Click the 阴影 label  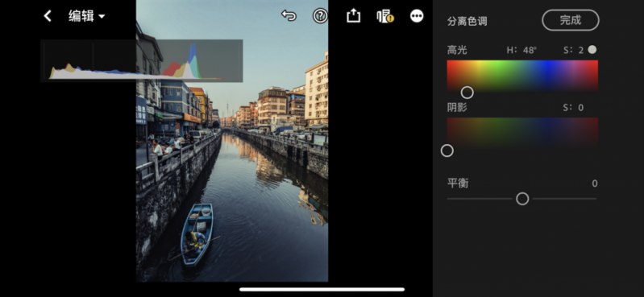457,108
